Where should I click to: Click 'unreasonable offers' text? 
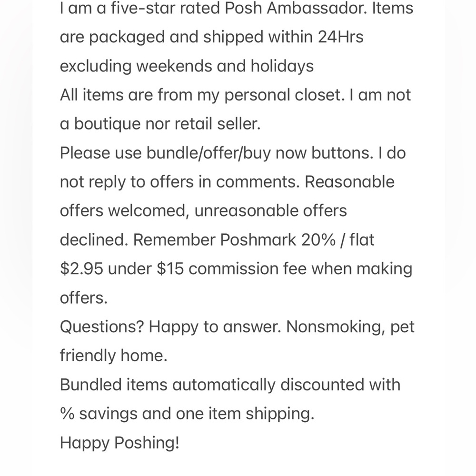point(270,211)
